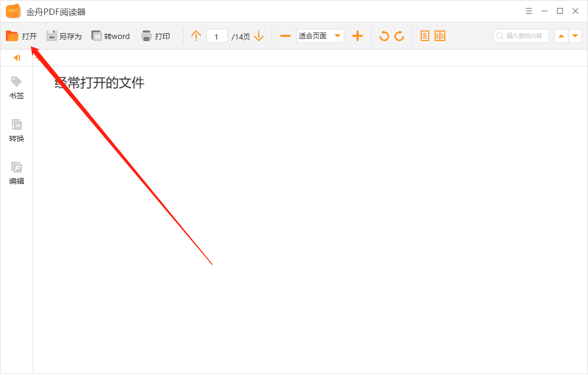Go to the previous page with up arrow
Screen dimensions: 588x374
click(196, 36)
